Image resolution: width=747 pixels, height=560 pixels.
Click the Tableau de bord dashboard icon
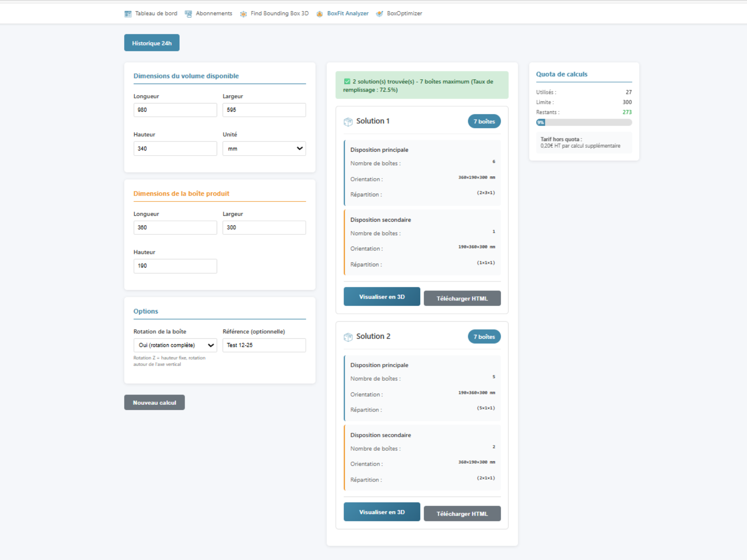pos(128,13)
